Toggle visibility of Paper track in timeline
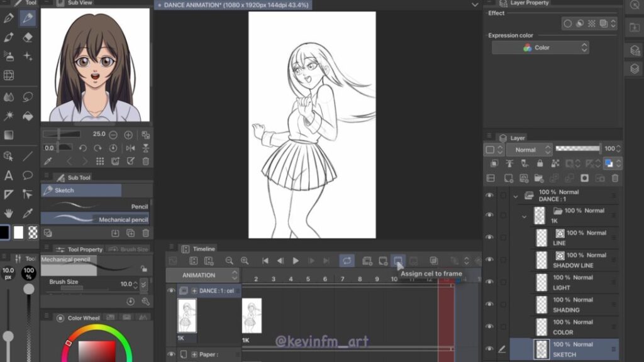The image size is (644, 362). coord(171,354)
